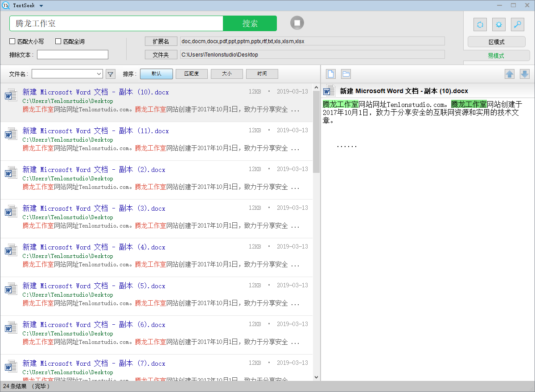Enable the 匹配大小写 checkbox
The image size is (535, 392).
point(12,41)
